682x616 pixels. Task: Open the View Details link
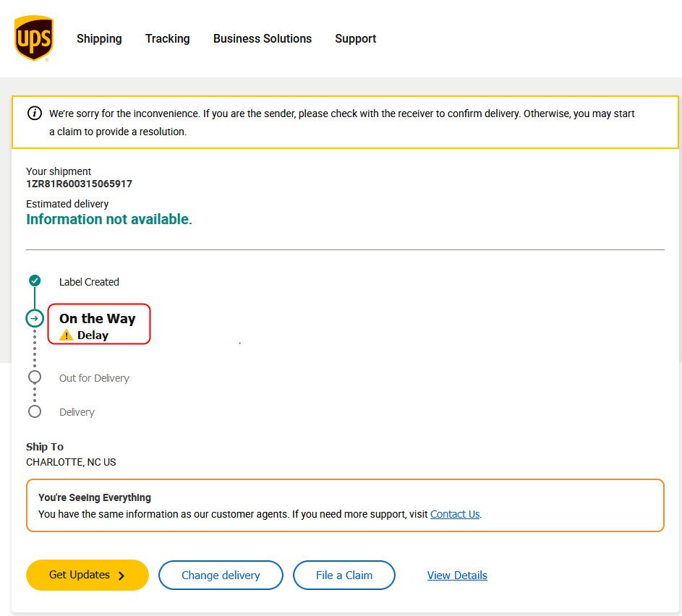click(457, 575)
